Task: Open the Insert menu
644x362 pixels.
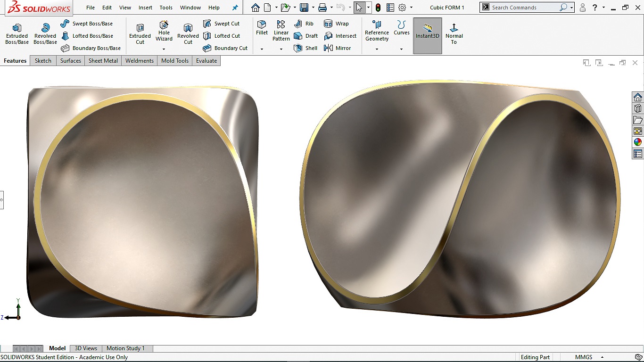Action: [146, 8]
